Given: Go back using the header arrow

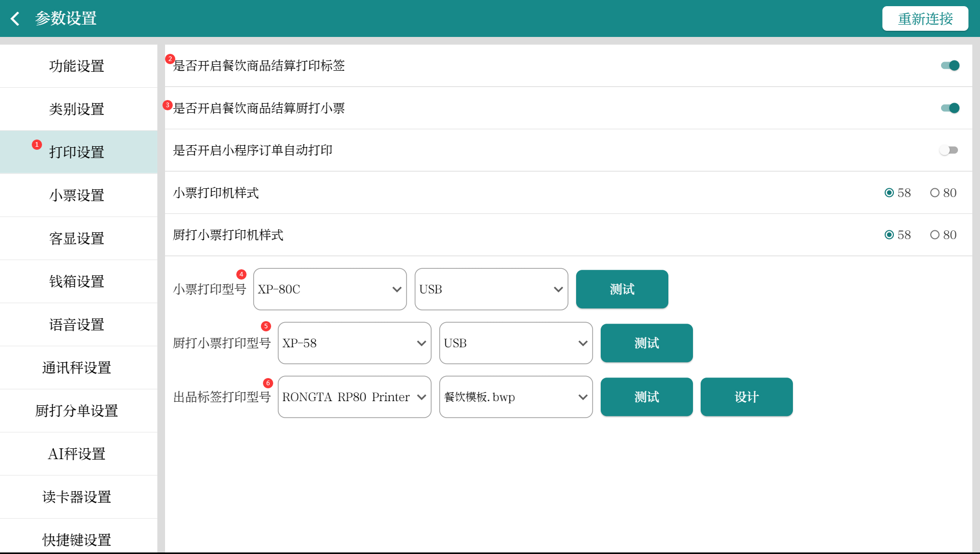Looking at the screenshot, I should pos(15,18).
